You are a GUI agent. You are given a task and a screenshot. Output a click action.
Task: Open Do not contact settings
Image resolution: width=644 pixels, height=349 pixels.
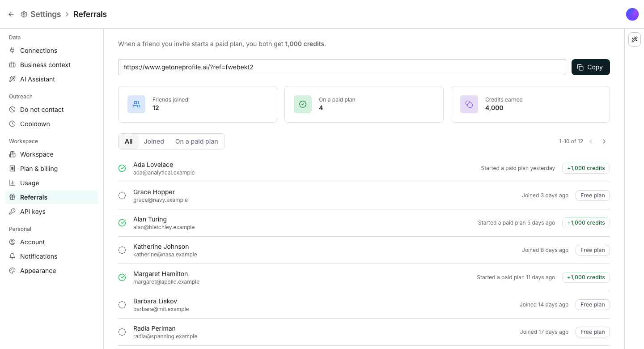(x=52, y=110)
